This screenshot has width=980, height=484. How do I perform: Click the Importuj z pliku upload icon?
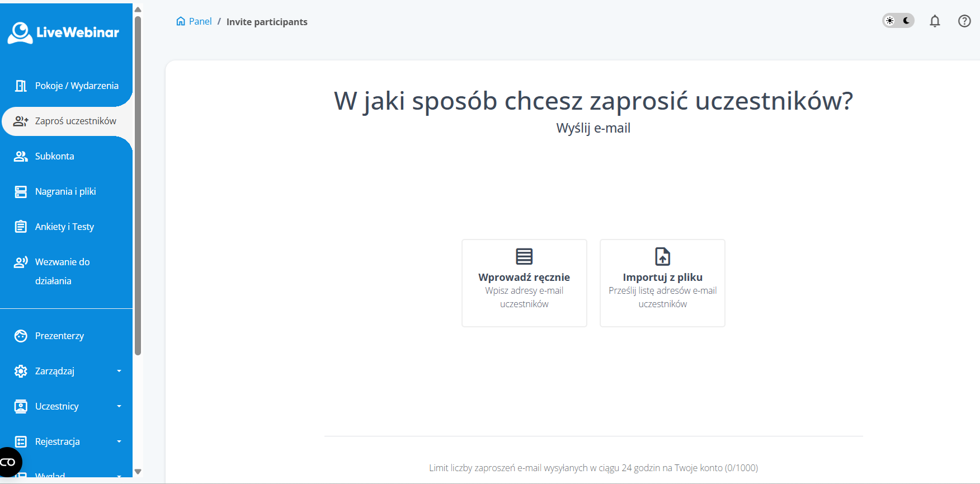pyautogui.click(x=662, y=256)
